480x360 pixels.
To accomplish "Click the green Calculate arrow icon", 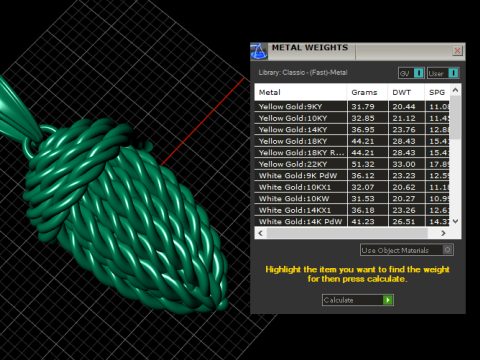I will tap(388, 300).
